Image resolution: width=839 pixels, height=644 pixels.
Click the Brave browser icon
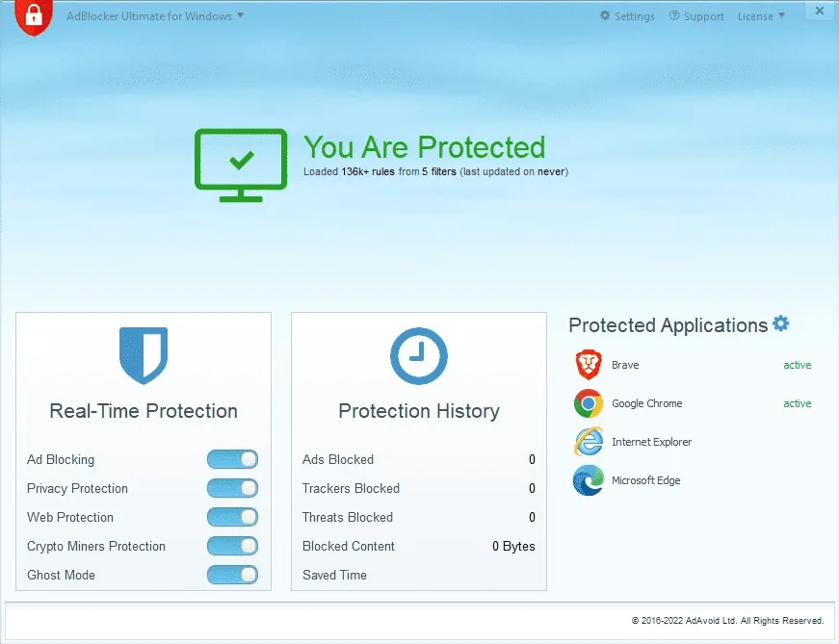(x=589, y=365)
